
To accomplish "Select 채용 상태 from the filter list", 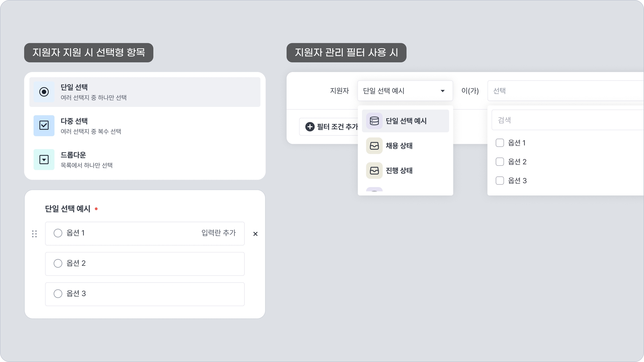I will 399,146.
